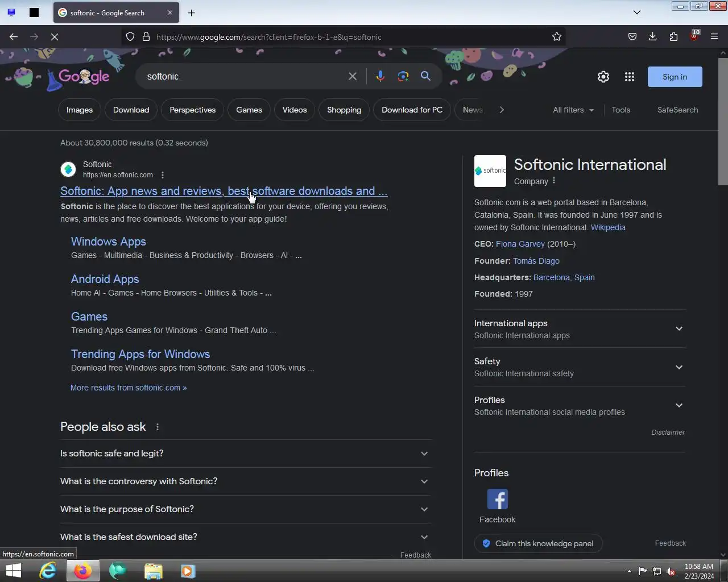Image resolution: width=728 pixels, height=582 pixels.
Task: Open the Windows Apps sitelink
Action: (108, 242)
